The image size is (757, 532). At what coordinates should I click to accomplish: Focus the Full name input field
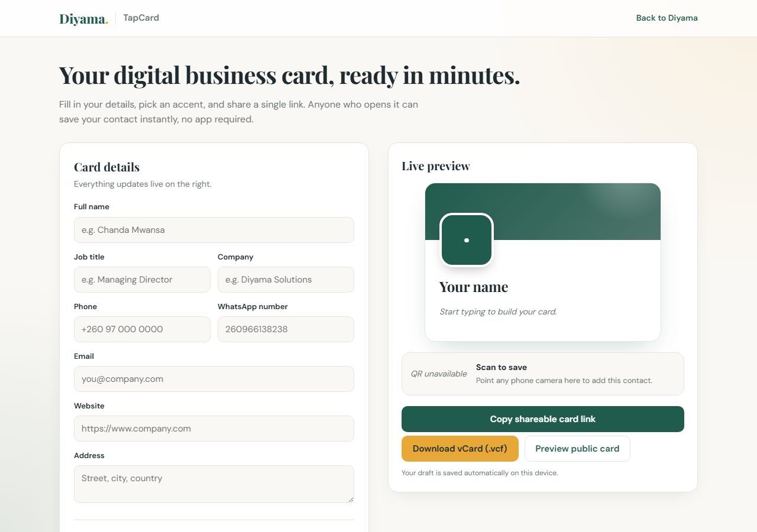214,230
